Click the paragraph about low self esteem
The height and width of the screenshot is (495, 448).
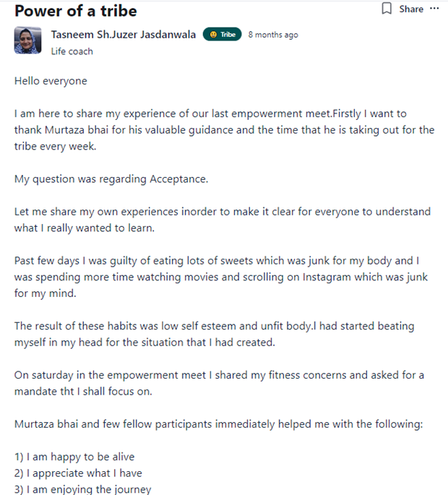point(214,334)
